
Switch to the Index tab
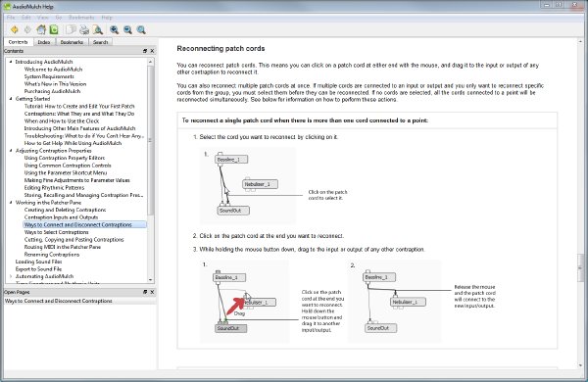[x=44, y=42]
